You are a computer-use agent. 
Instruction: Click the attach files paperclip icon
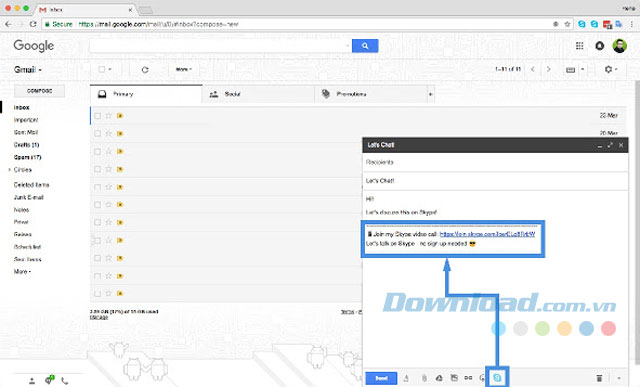[424, 378]
